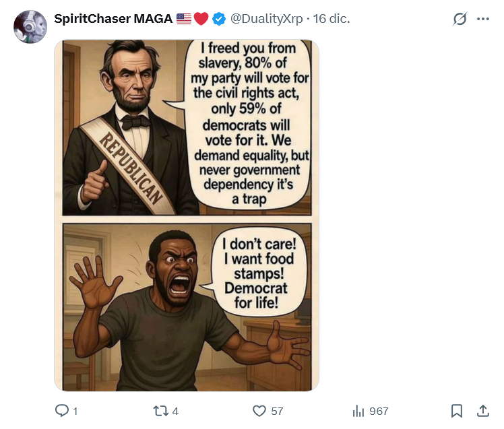Click the 967 views count
The height and width of the screenshot is (429, 504).
pyautogui.click(x=379, y=411)
